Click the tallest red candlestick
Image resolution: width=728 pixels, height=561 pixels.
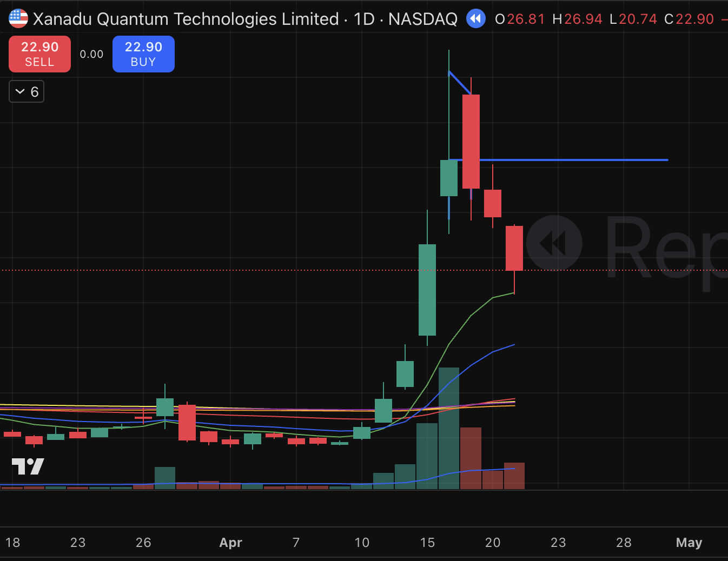471,142
